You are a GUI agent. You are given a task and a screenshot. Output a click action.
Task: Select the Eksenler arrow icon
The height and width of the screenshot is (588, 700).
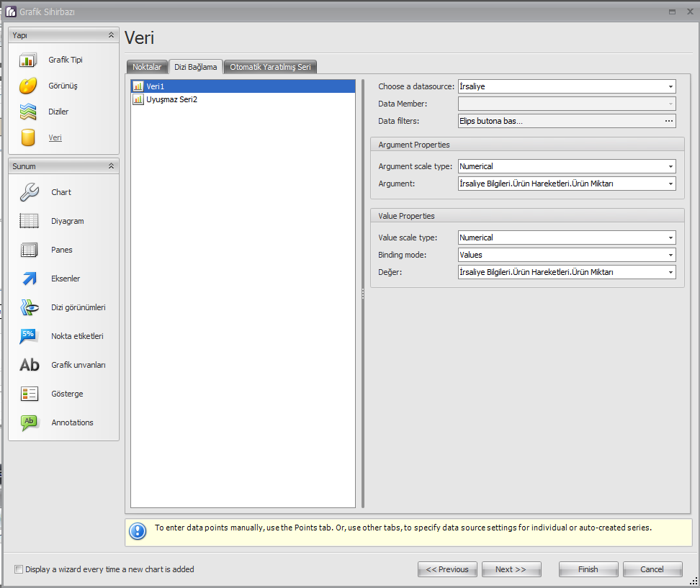(29, 279)
